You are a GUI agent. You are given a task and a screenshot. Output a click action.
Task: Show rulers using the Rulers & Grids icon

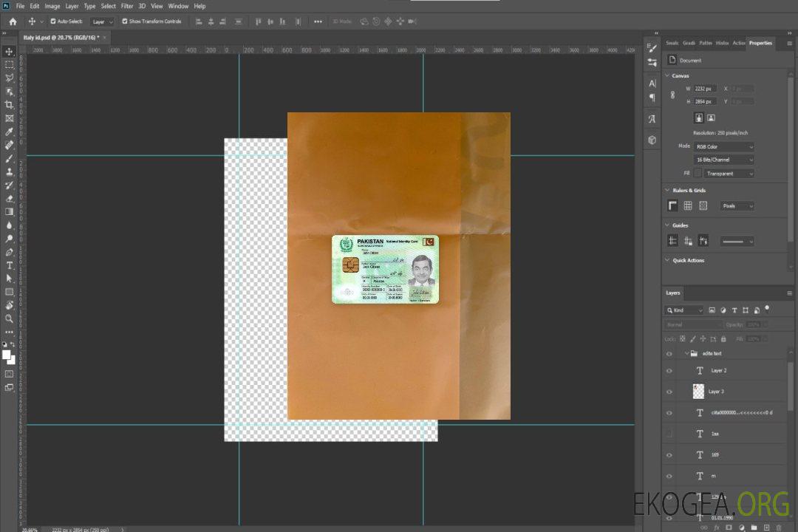(672, 206)
